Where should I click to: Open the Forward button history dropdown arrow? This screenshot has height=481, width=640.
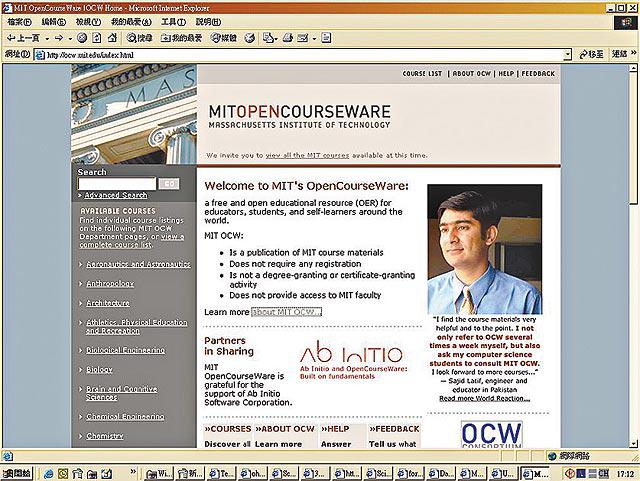[70, 38]
